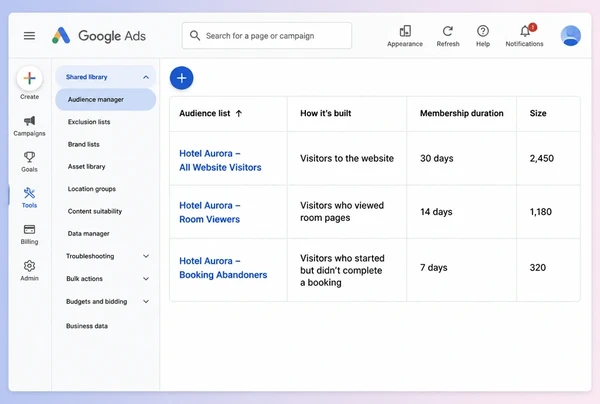Select Audience manager menu item
Screen dimensions: 600x404
click(106, 99)
